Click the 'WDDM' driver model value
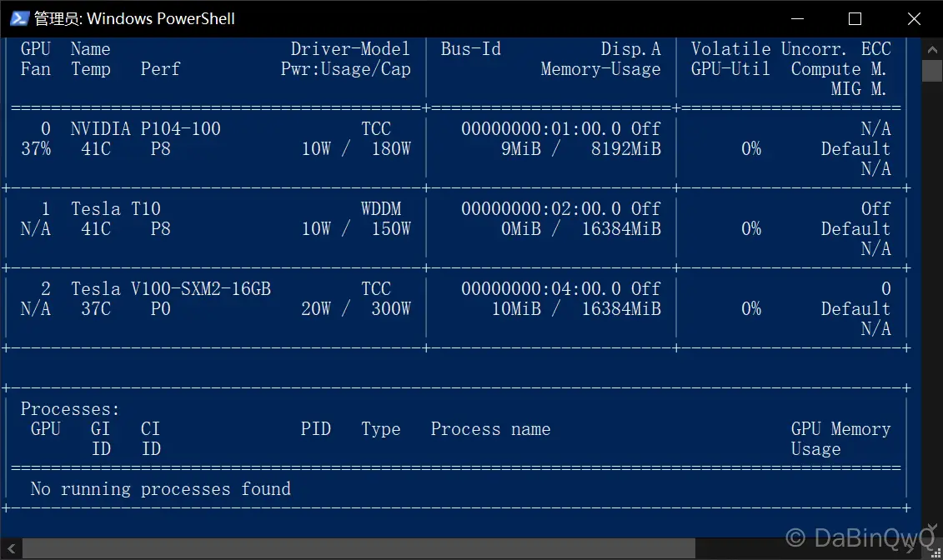The height and width of the screenshot is (560, 943). tap(381, 208)
